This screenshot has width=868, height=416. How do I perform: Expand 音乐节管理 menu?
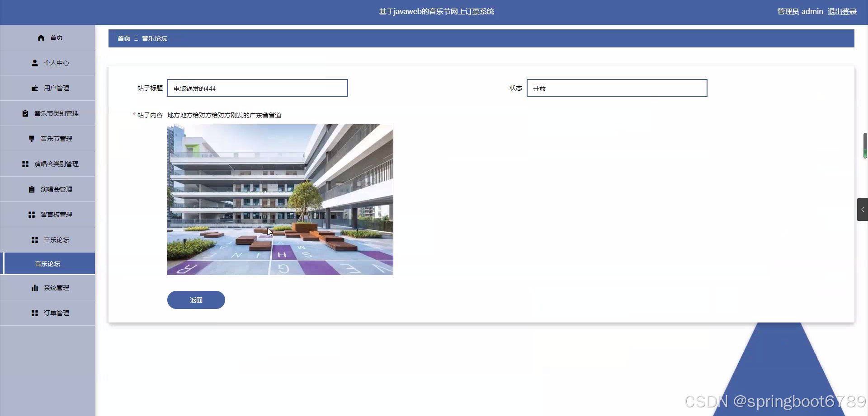[47, 139]
